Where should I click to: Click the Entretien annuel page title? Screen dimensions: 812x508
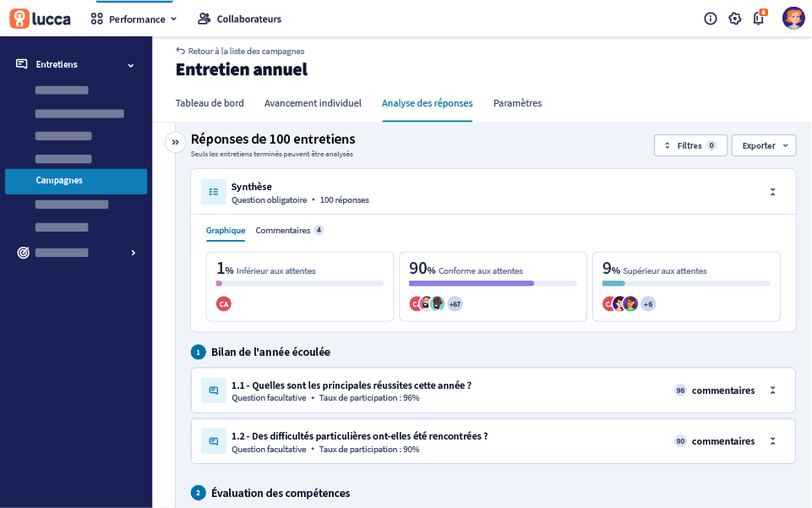(242, 69)
